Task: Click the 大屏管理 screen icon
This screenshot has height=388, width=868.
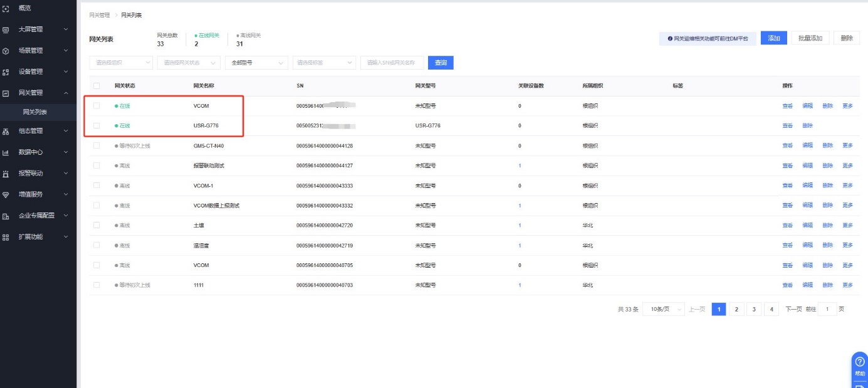Action: 6,29
